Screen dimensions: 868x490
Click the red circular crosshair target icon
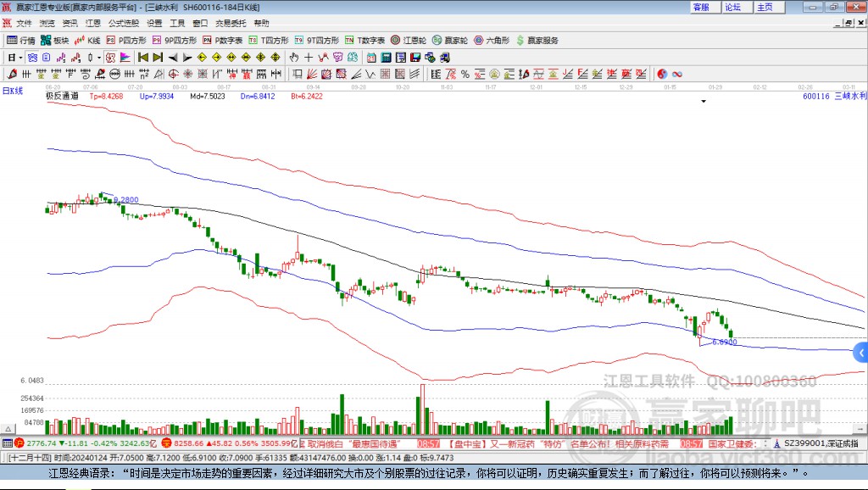point(173,75)
